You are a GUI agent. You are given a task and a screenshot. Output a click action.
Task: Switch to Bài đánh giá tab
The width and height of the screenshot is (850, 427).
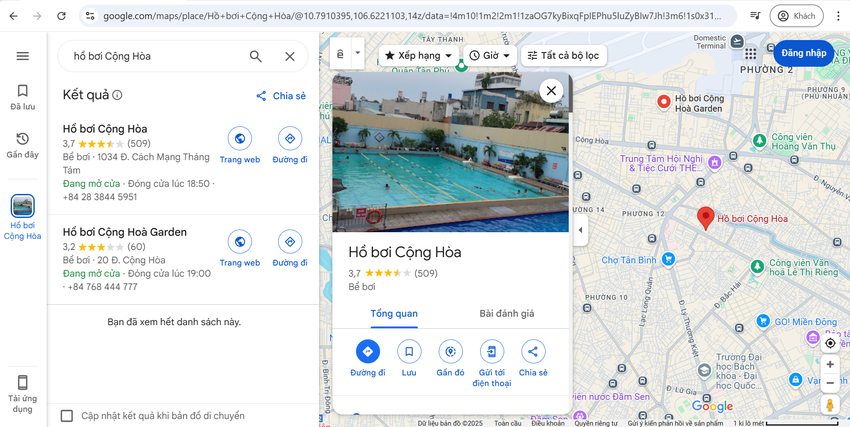[507, 314]
